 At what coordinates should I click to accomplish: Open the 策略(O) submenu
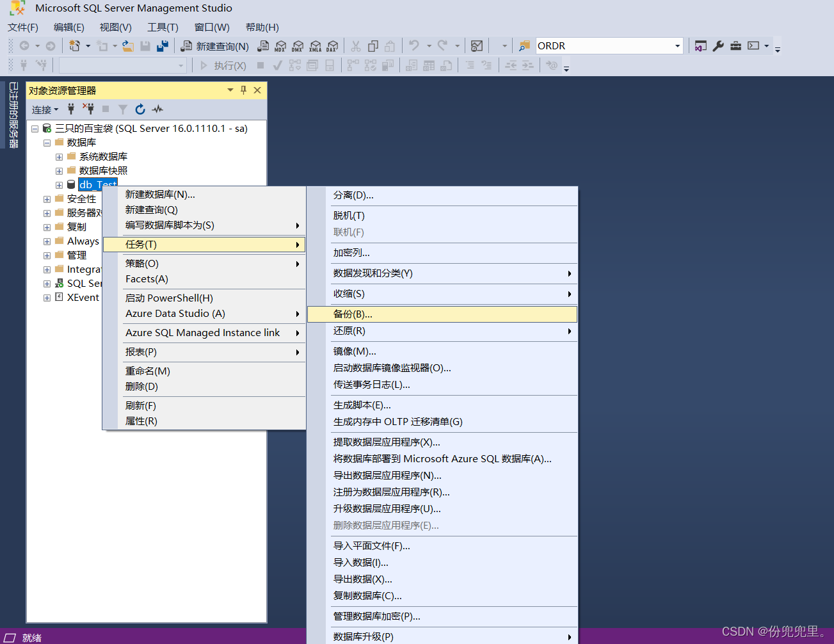(x=204, y=264)
